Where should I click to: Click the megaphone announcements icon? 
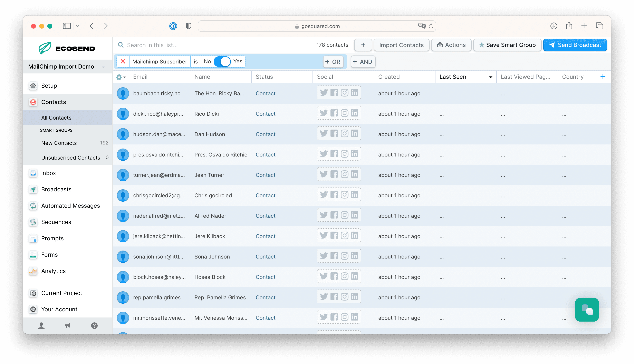(x=68, y=325)
